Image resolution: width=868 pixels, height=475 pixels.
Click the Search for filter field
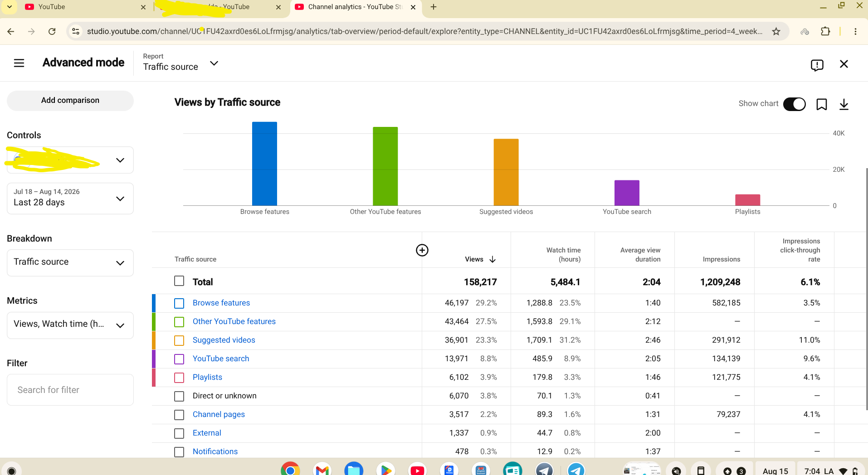point(70,390)
